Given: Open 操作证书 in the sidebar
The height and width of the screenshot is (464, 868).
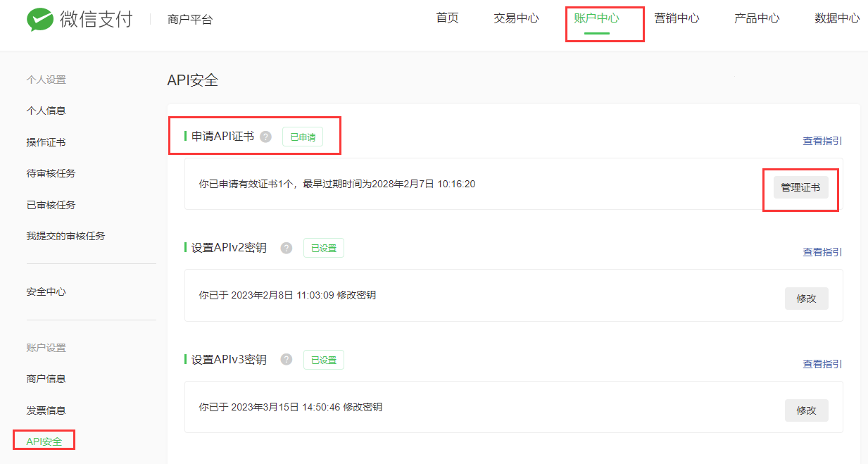Looking at the screenshot, I should coord(46,142).
